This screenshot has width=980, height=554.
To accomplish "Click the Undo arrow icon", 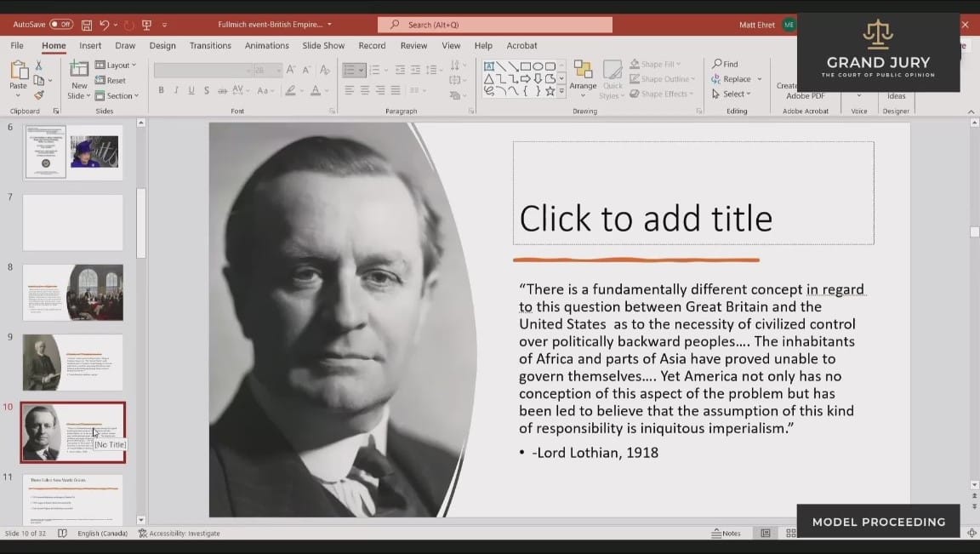I will coord(104,25).
